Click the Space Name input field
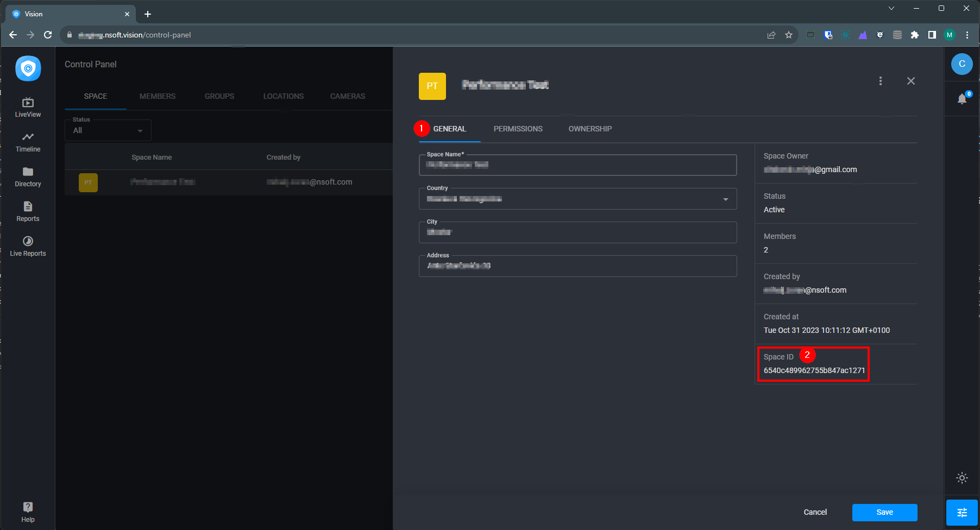Viewport: 980px width, 530px height. click(x=577, y=165)
